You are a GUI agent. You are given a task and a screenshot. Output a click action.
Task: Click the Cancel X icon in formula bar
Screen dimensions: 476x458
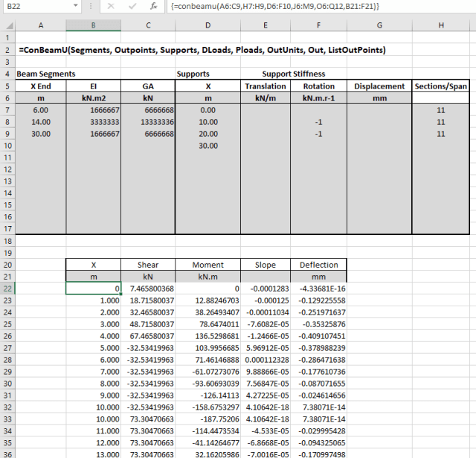[110, 6]
